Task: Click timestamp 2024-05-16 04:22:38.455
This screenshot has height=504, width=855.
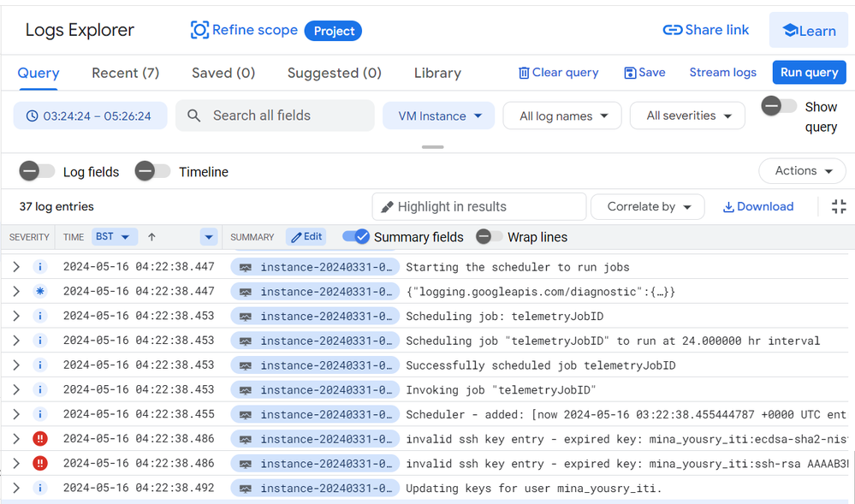Action: [x=139, y=414]
